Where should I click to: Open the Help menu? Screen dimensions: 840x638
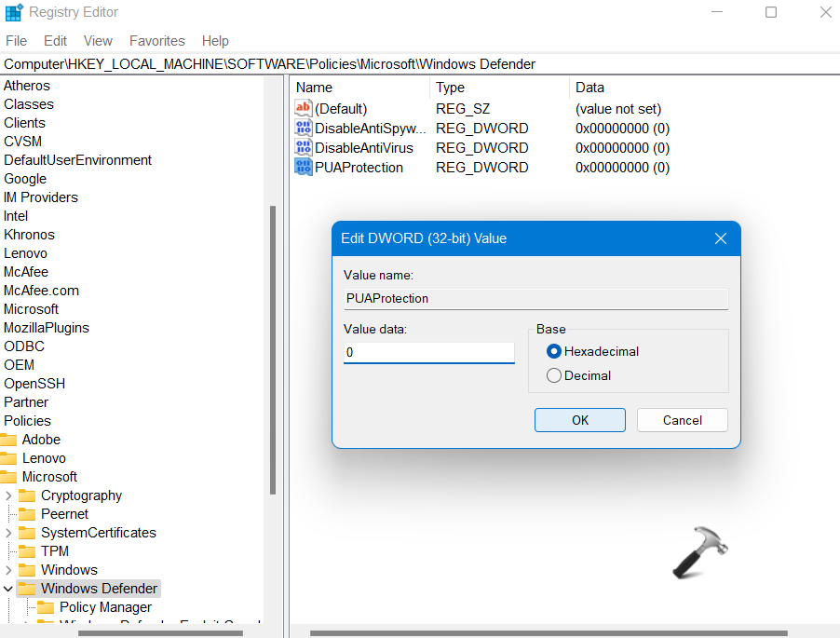[215, 41]
